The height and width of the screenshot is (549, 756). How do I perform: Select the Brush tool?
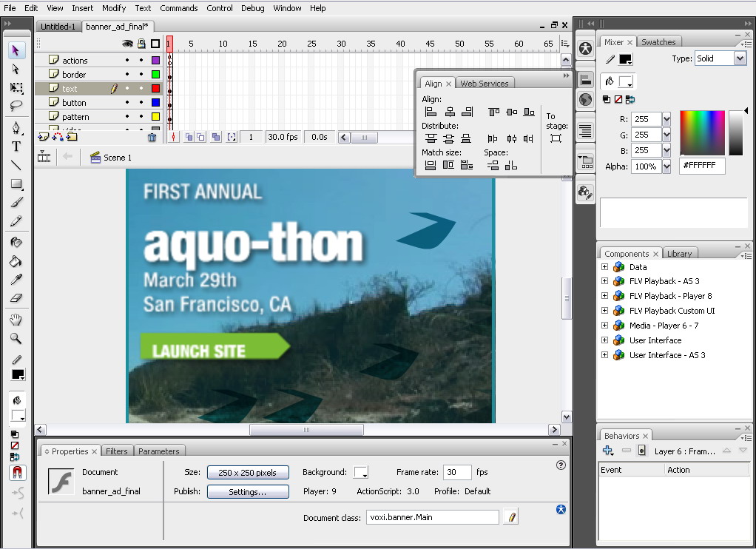[x=16, y=203]
